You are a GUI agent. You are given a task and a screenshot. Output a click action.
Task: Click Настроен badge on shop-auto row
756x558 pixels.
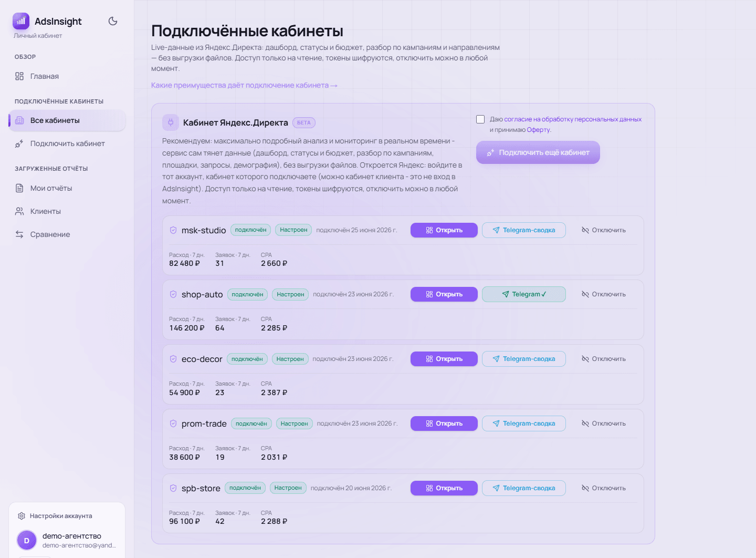point(290,294)
